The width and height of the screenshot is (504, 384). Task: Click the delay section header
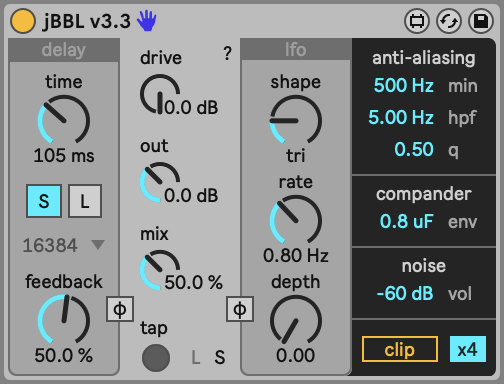[x=64, y=50]
